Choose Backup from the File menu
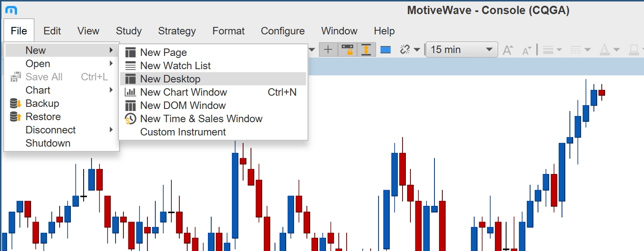The width and height of the screenshot is (644, 251). [61, 104]
